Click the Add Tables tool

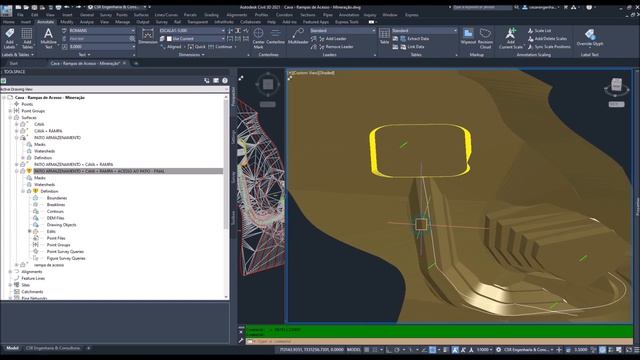tap(27, 39)
